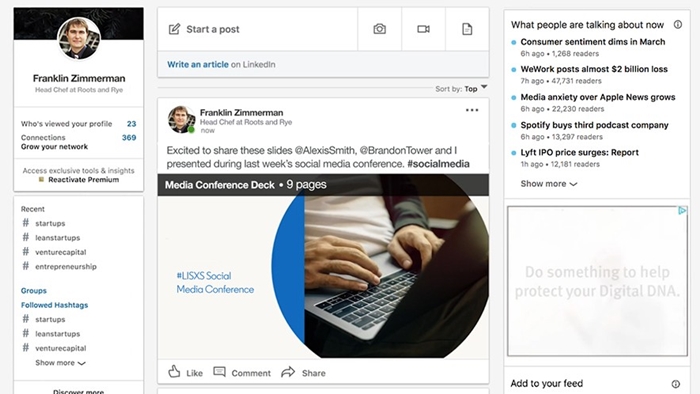Click the document upload icon
Image resolution: width=700 pixels, height=394 pixels.
pos(467,29)
